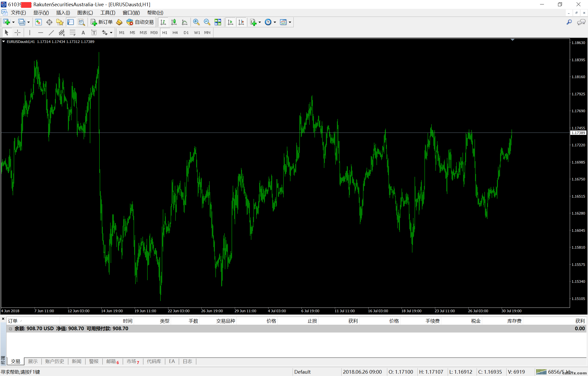Image resolution: width=588 pixels, height=376 pixels.
Task: Click the chart shift triangle marker
Action: [512, 40]
